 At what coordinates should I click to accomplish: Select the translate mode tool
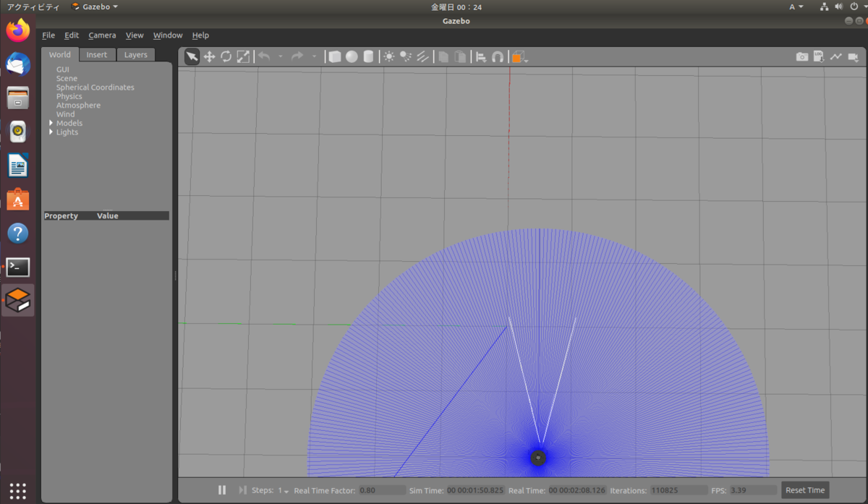(x=209, y=56)
